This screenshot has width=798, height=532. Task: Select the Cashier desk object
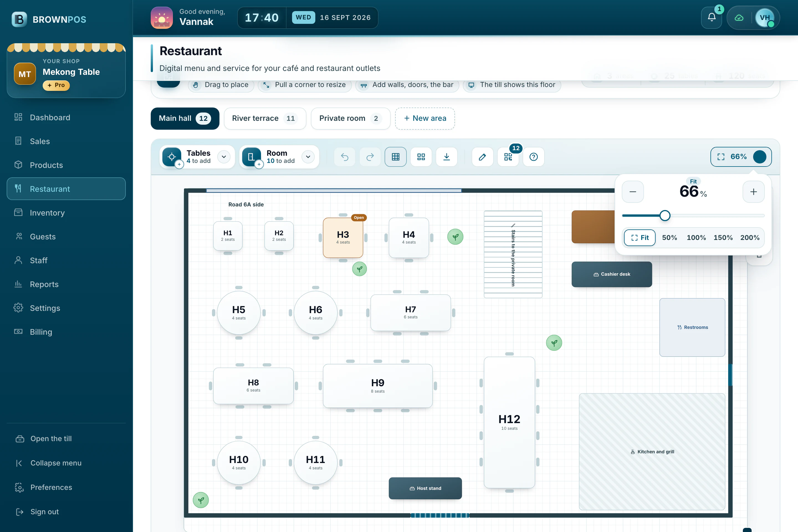click(612, 274)
